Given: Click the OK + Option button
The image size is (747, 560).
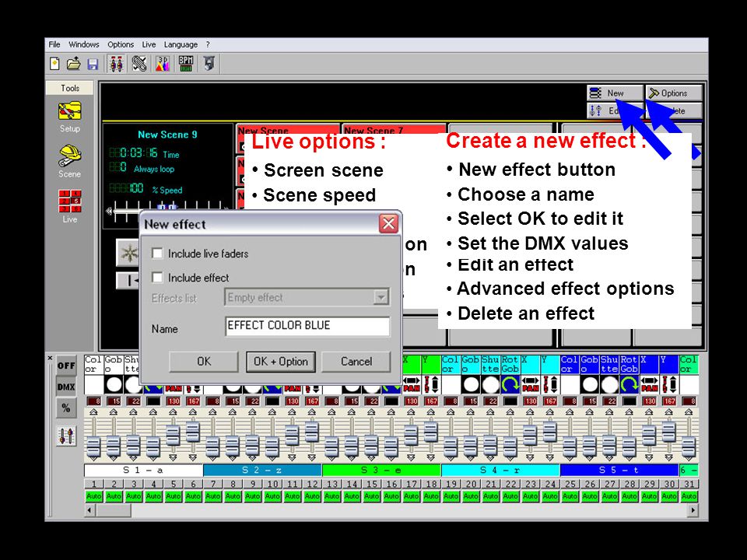Looking at the screenshot, I should click(281, 362).
